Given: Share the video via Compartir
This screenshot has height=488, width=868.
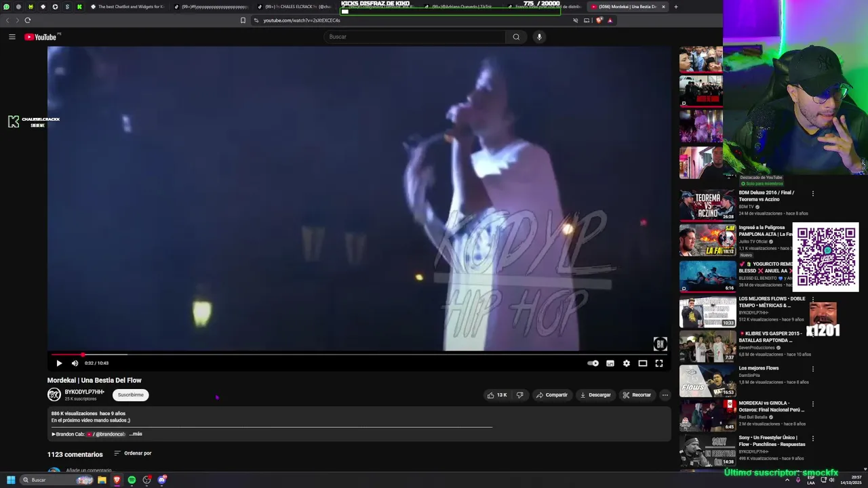Looking at the screenshot, I should pyautogui.click(x=551, y=394).
